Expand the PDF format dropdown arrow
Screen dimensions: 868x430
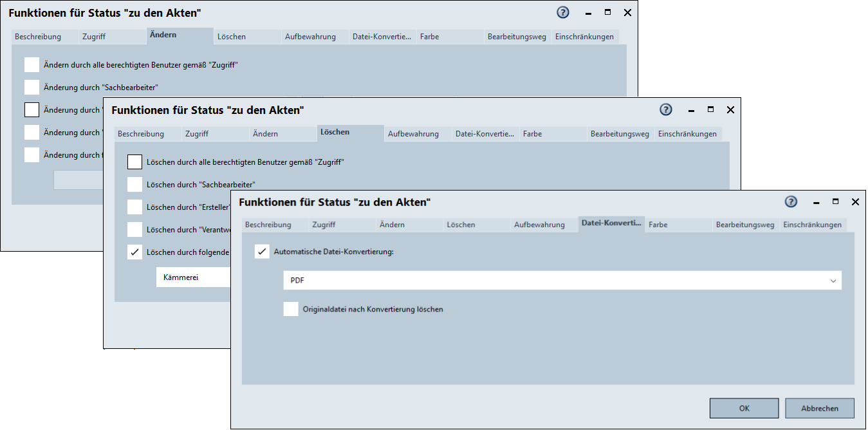point(833,281)
